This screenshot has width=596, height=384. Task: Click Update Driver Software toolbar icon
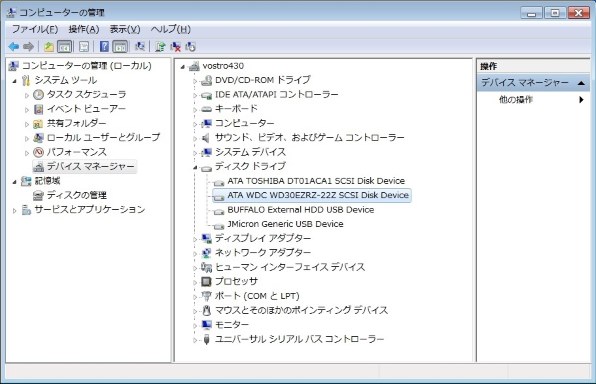click(x=160, y=47)
